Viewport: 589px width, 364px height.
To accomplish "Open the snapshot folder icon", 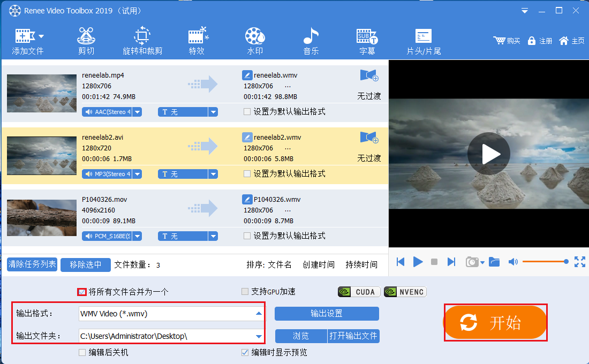I will (x=494, y=262).
